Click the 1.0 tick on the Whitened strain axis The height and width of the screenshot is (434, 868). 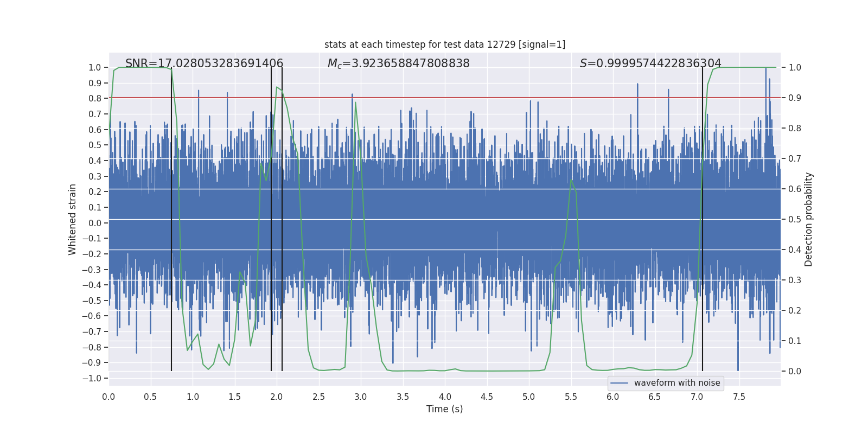pos(95,67)
